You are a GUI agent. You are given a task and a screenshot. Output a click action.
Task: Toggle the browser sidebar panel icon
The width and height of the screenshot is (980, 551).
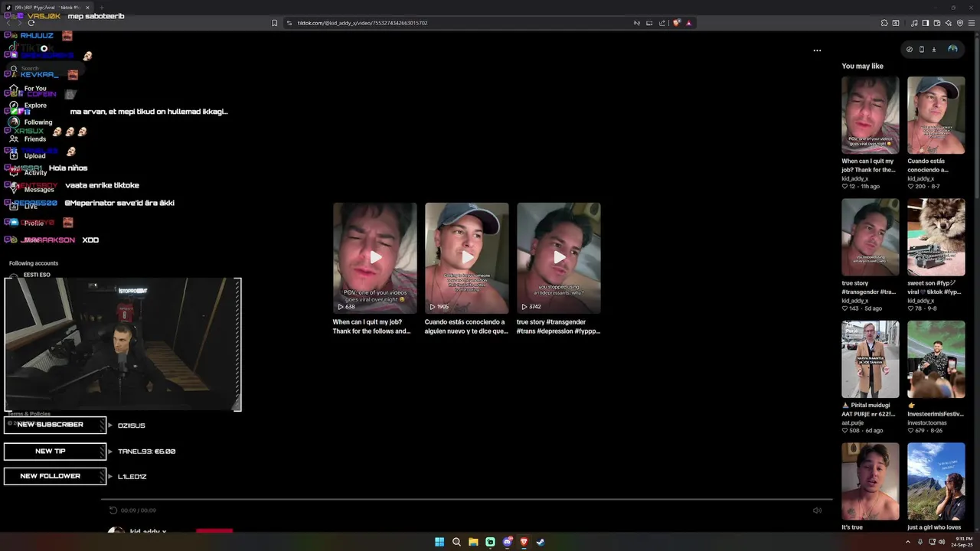coord(926,23)
